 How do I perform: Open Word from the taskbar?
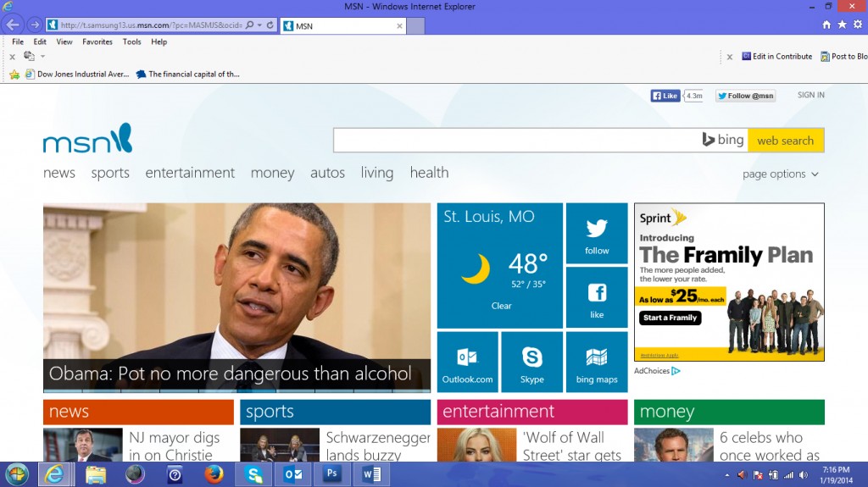click(x=371, y=475)
